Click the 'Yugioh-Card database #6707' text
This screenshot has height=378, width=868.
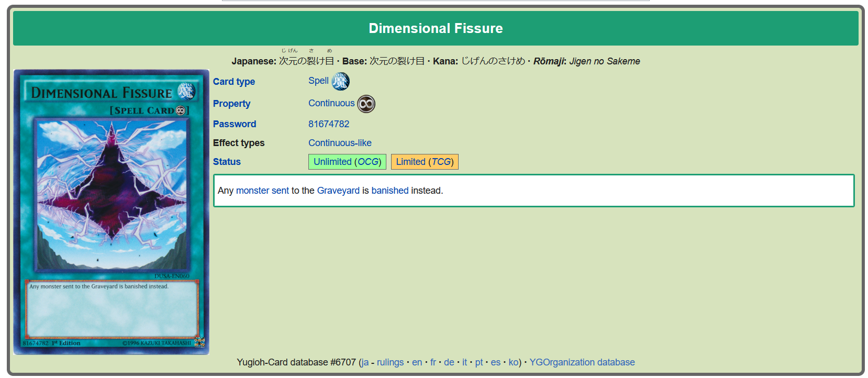(x=296, y=362)
